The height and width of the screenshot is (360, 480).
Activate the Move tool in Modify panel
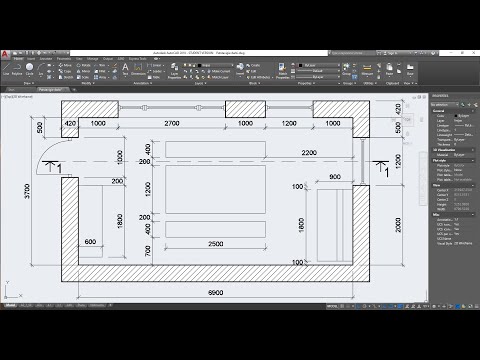click(65, 65)
